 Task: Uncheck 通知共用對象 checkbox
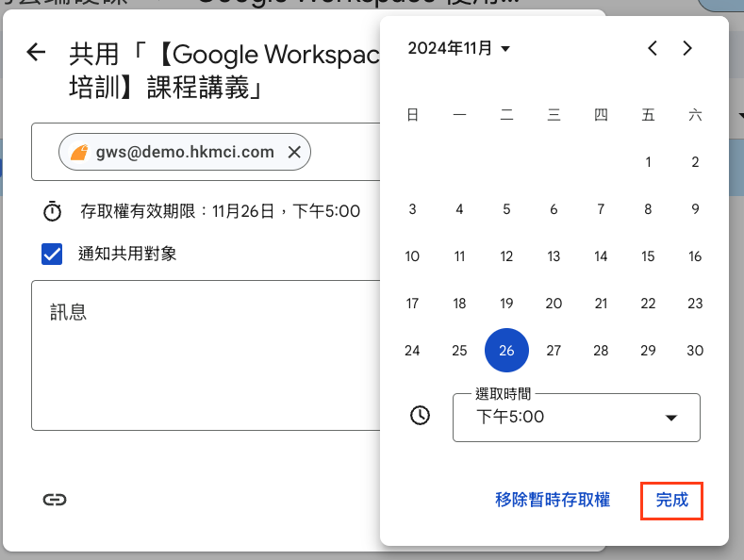(52, 254)
